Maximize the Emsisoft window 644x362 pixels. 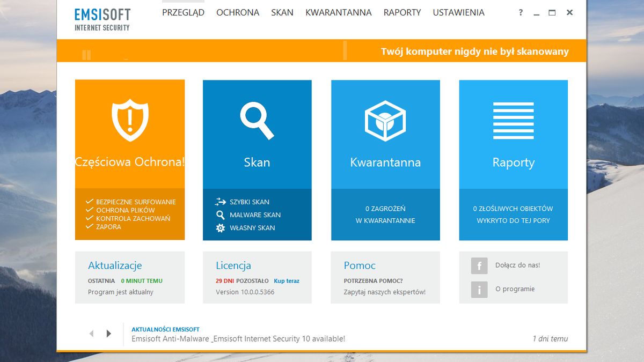[552, 12]
